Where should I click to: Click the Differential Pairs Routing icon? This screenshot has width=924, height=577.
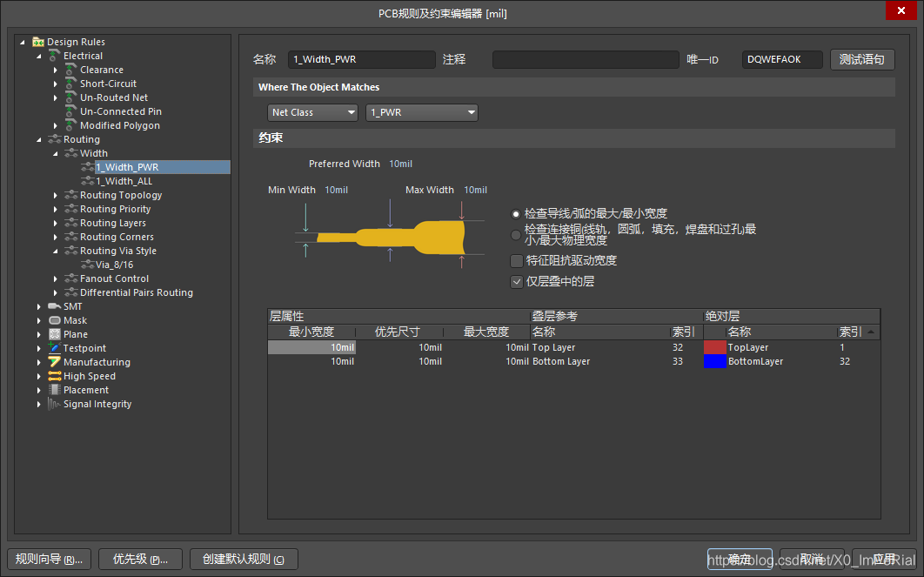(x=71, y=292)
